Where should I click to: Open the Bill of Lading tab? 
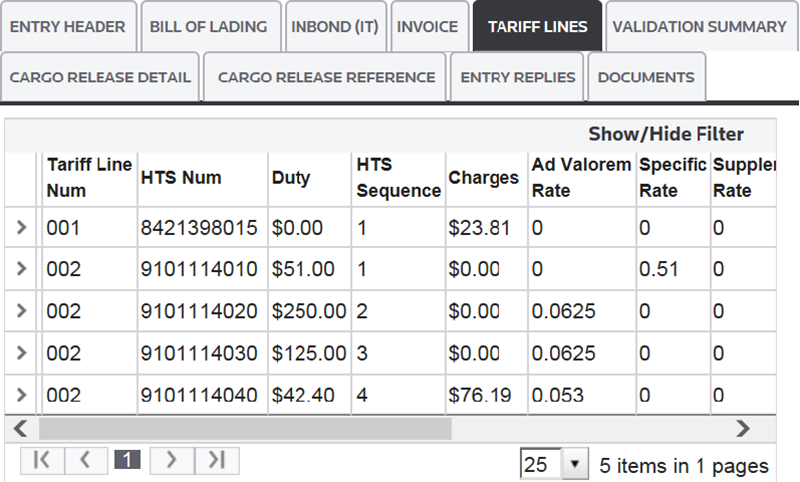pos(209,27)
